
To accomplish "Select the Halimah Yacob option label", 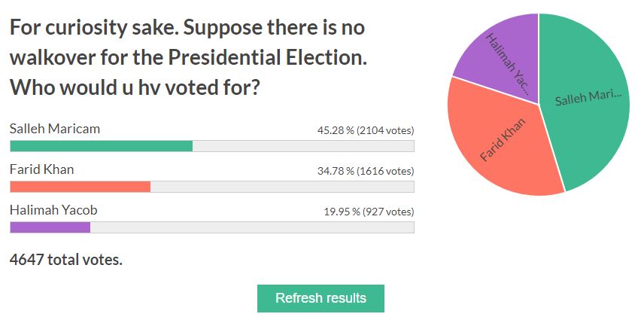I will pos(53,210).
